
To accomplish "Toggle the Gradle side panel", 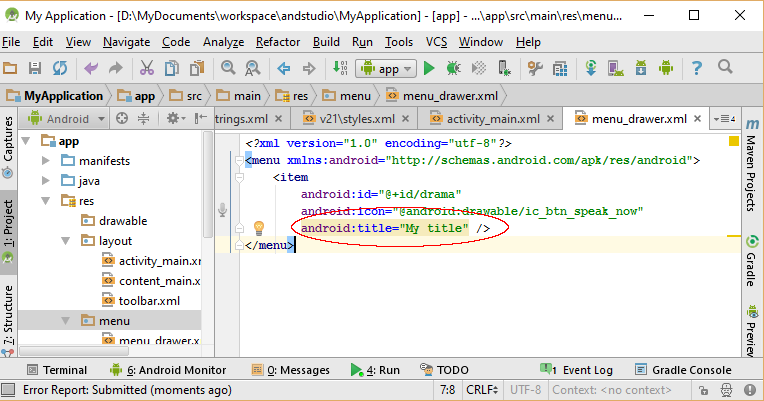I will 752,260.
